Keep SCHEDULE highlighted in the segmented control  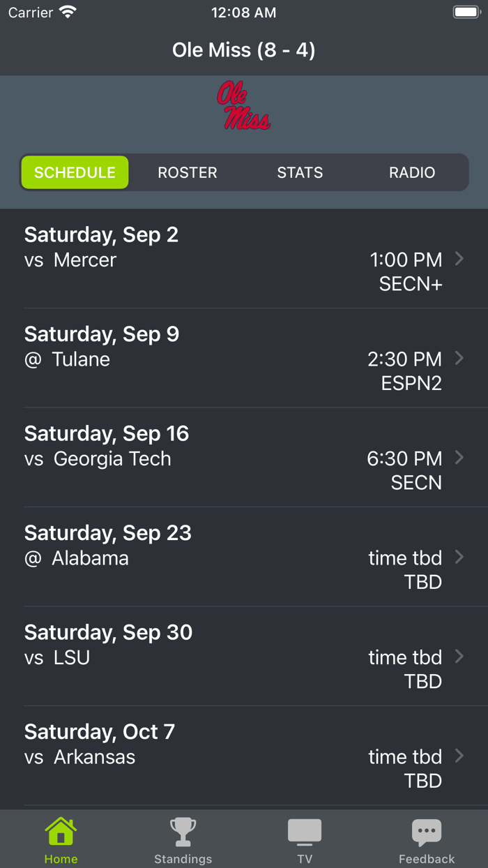[75, 172]
